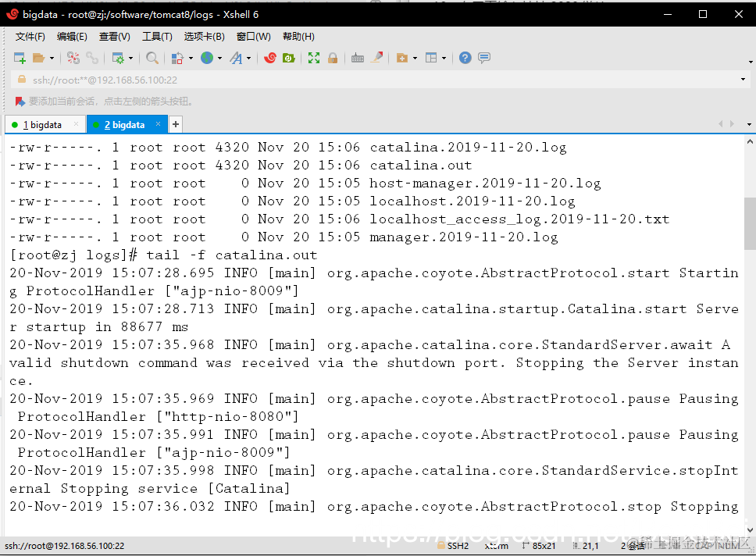Open session Properties gear icon
Screen dimensions: 756x556
coord(118,58)
